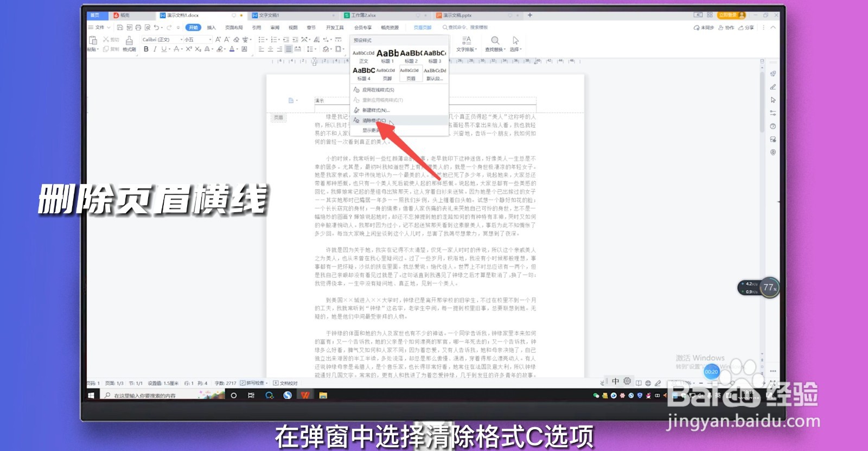Click the format painter icon
This screenshot has width=868, height=451.
point(129,40)
